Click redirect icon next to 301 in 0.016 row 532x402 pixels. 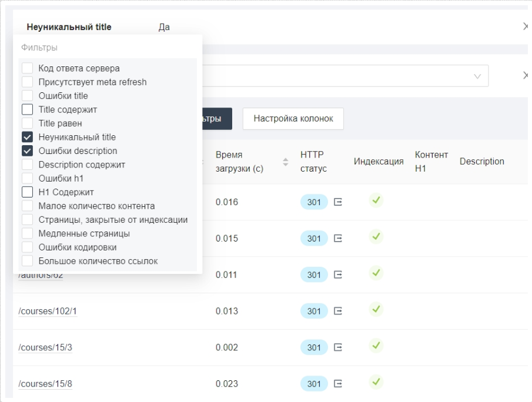(x=338, y=202)
